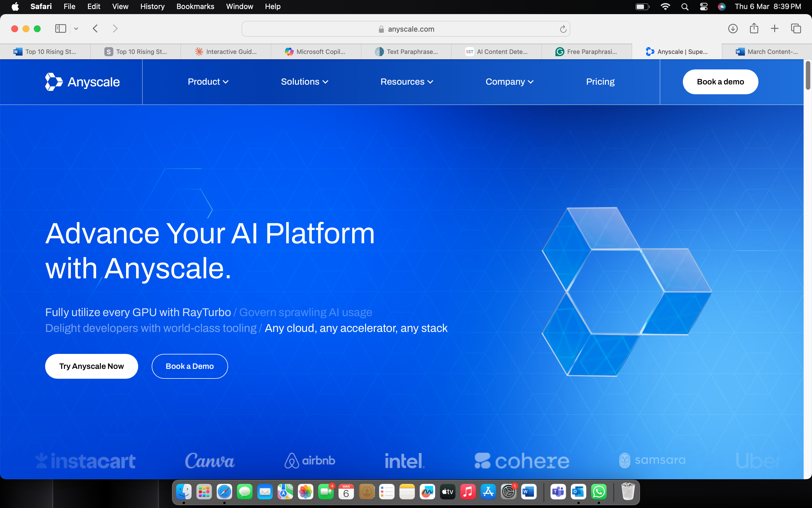Click Wi-Fi status icon
Image resolution: width=812 pixels, height=508 pixels.
(x=665, y=7)
